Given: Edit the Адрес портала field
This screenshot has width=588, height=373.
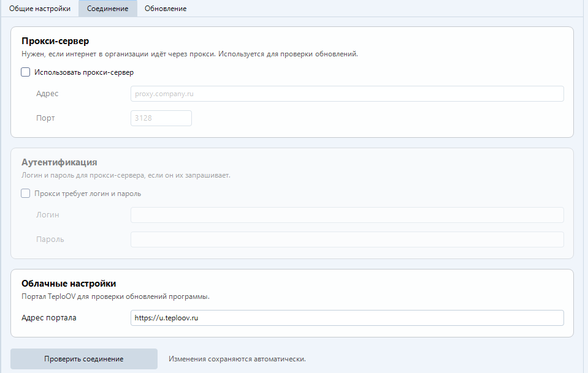Looking at the screenshot, I should [x=347, y=318].
